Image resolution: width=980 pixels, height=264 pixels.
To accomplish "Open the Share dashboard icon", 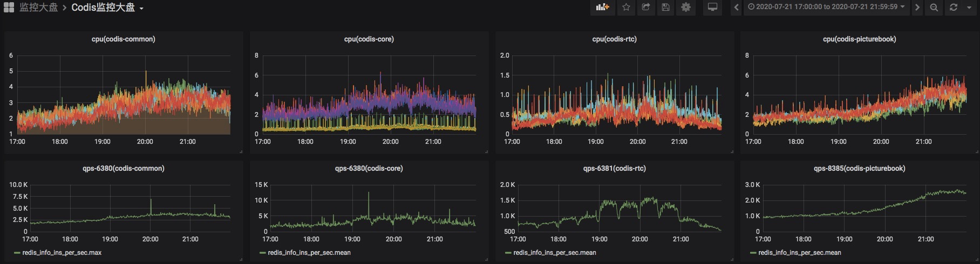I will point(645,8).
